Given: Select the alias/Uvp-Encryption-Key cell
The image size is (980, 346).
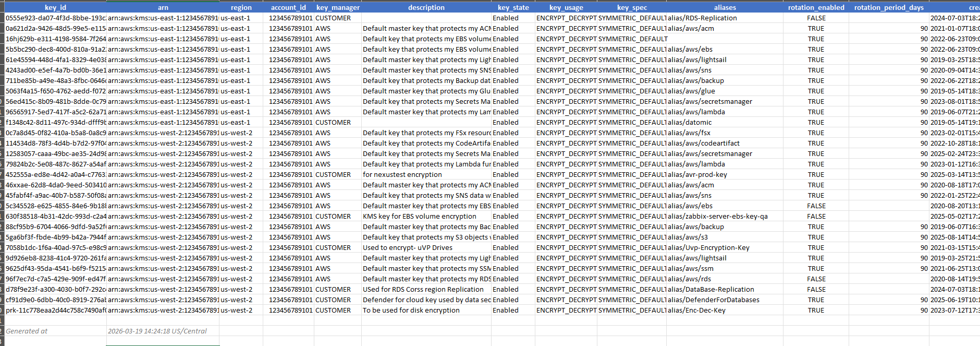Looking at the screenshot, I should (x=725, y=247).
